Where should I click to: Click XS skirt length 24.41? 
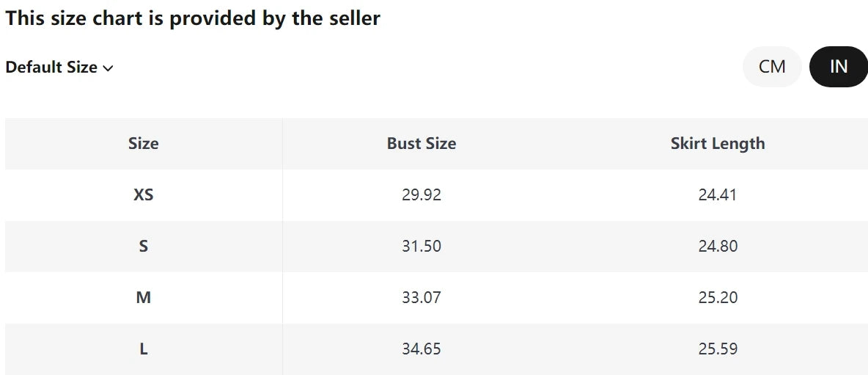(717, 195)
